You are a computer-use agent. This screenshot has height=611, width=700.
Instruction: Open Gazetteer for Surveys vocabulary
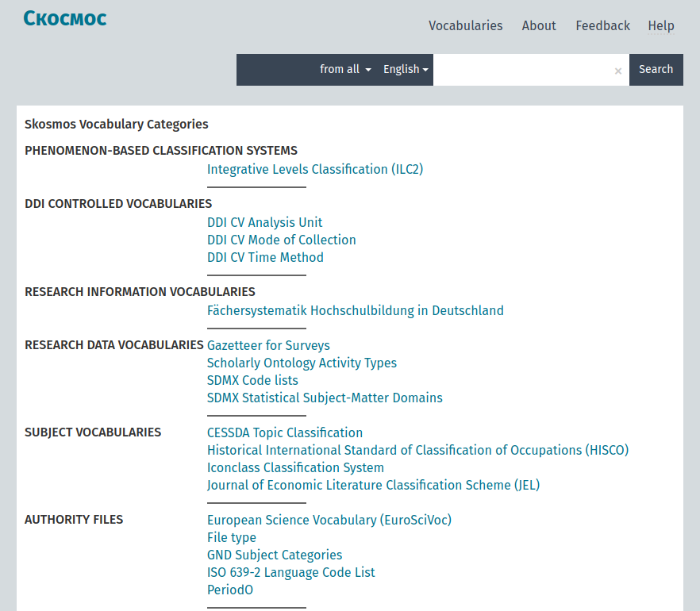click(268, 345)
